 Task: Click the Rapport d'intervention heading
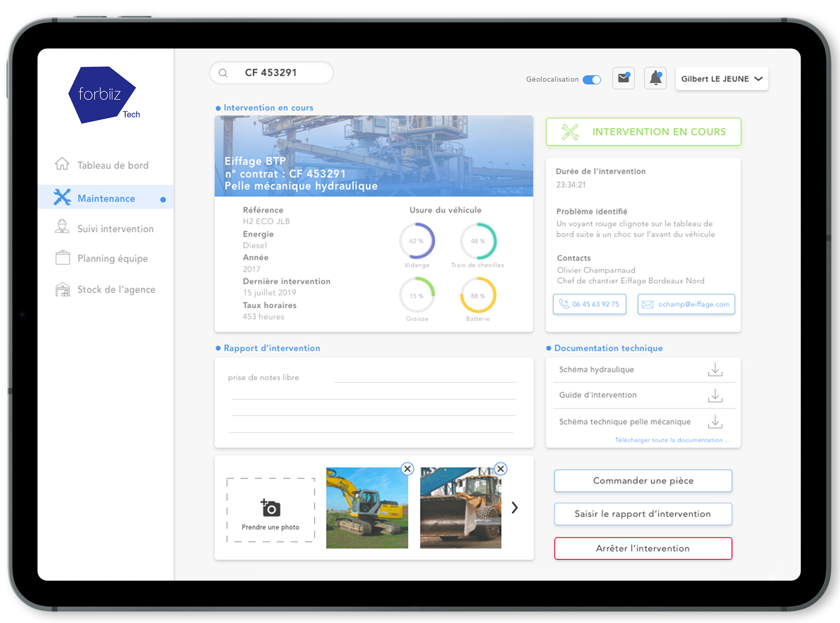[x=272, y=348]
